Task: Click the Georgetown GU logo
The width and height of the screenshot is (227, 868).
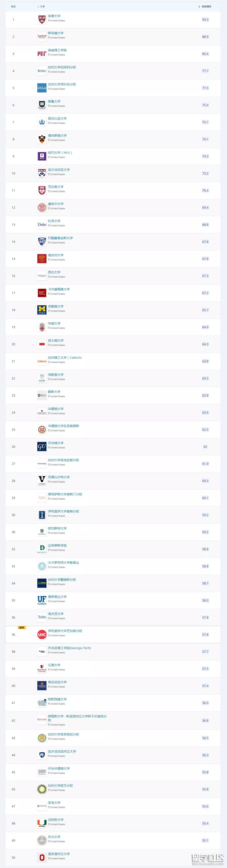Action: (x=42, y=446)
